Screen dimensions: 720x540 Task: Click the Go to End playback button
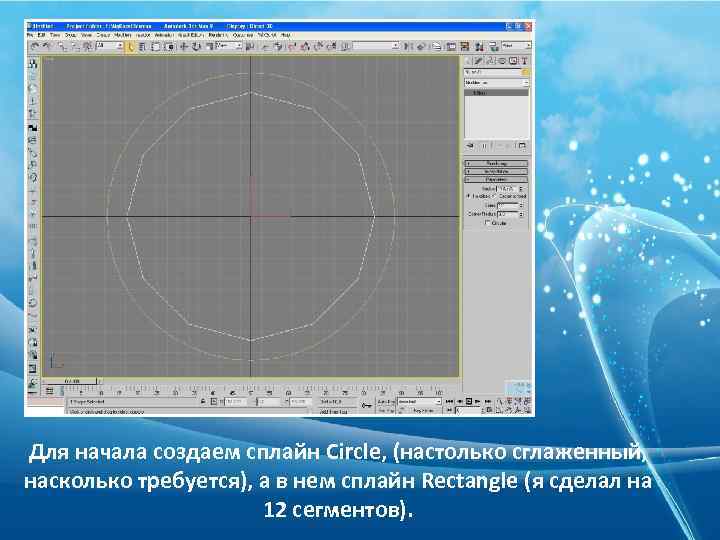[487, 401]
